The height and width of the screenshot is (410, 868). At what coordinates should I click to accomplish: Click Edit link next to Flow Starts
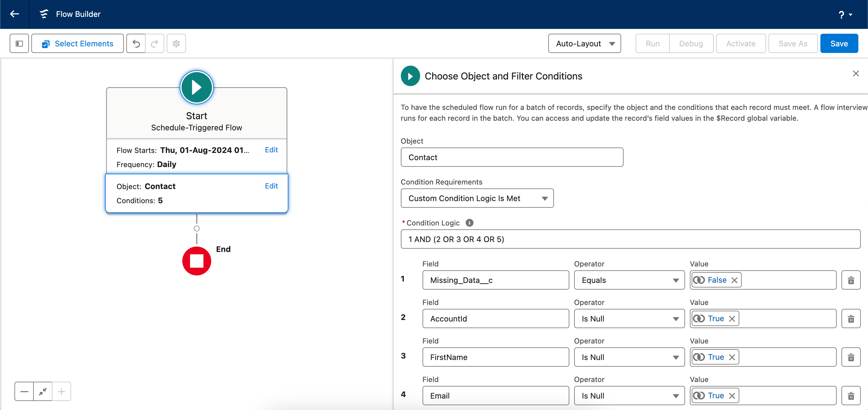pyautogui.click(x=271, y=150)
